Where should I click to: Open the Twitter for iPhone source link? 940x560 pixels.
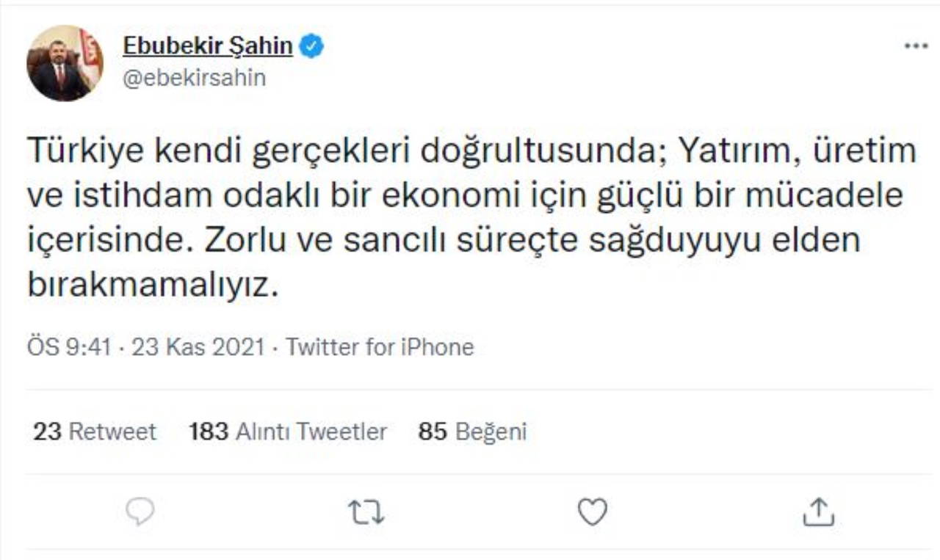380,346
